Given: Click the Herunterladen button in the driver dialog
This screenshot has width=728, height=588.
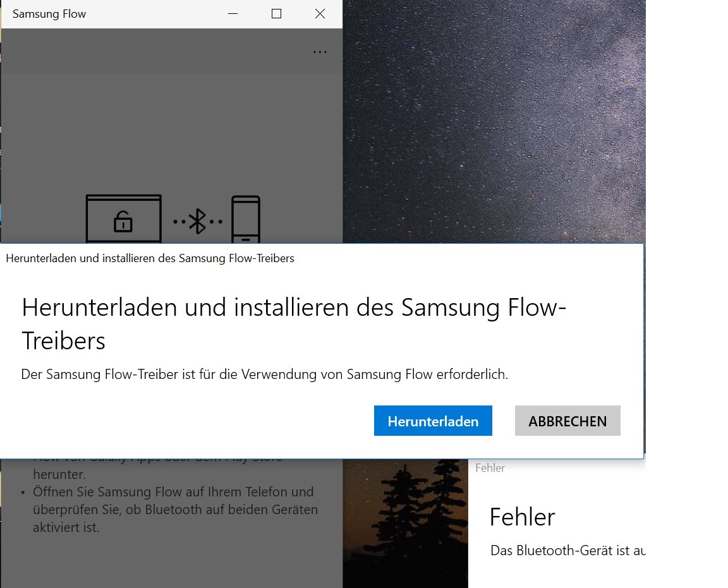Looking at the screenshot, I should (x=433, y=421).
